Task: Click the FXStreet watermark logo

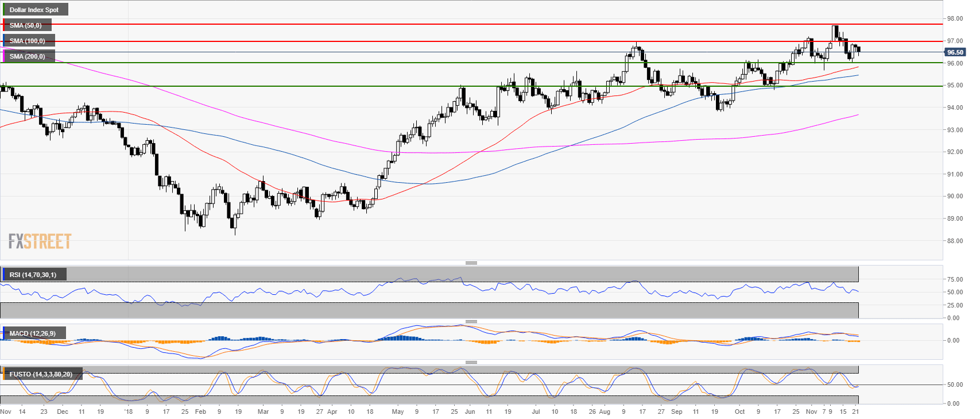Action: [x=40, y=241]
